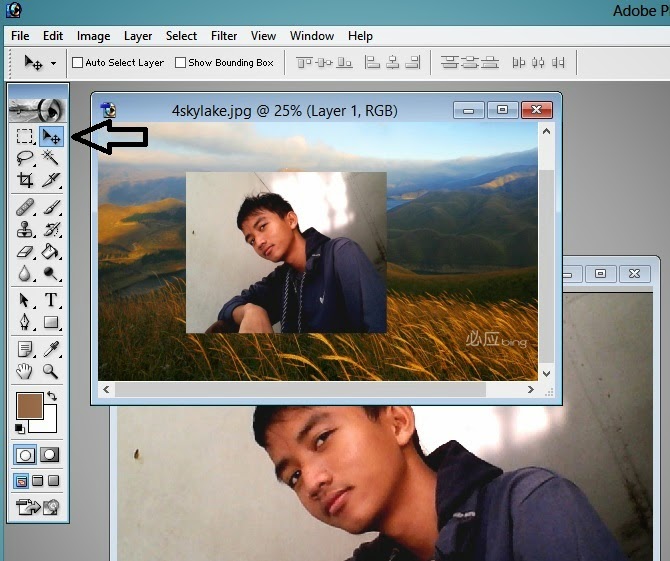Click the white background color swatch
Screen dimensions: 670x561
49,424
